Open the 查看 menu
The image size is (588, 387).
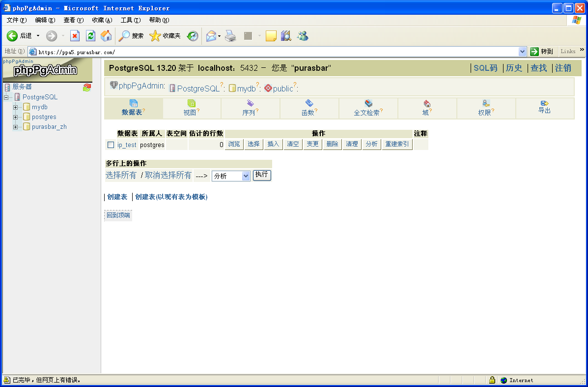74,20
